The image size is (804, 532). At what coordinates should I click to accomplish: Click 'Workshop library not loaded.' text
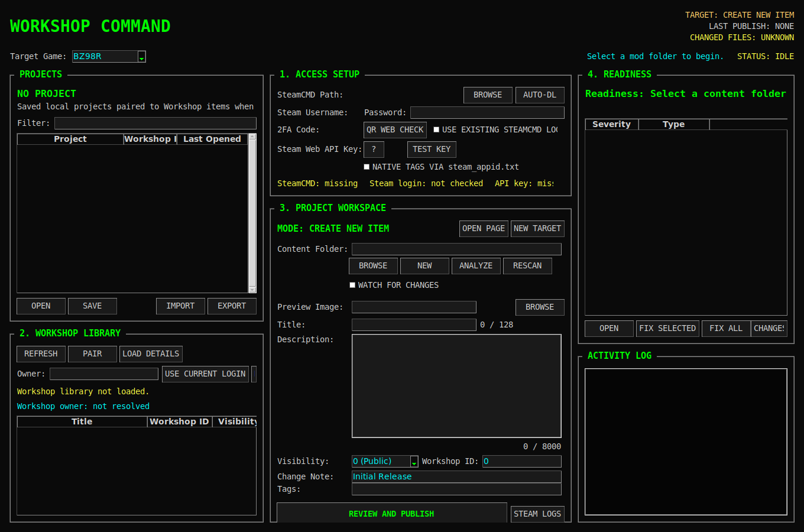coord(83,391)
